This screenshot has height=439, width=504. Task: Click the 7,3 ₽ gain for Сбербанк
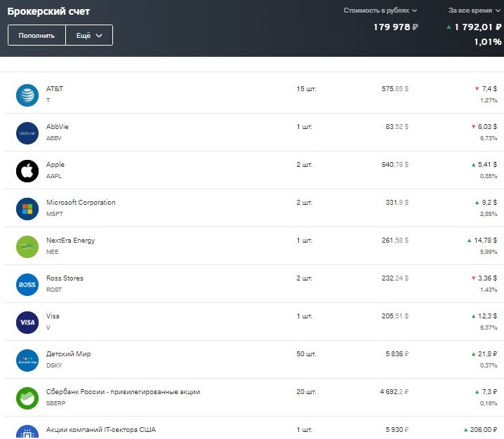pos(489,392)
